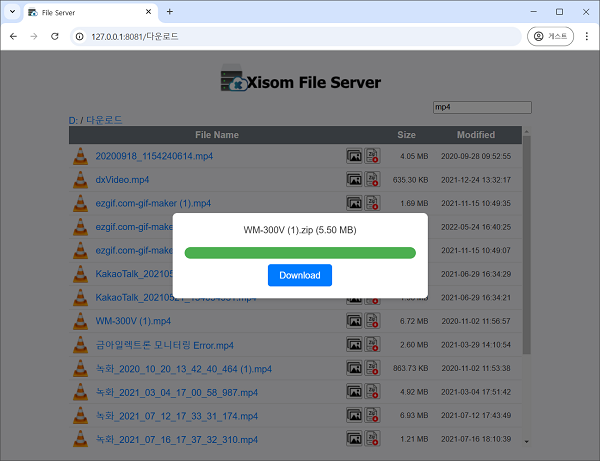Open dxVideo.mp4 file link

[122, 180]
